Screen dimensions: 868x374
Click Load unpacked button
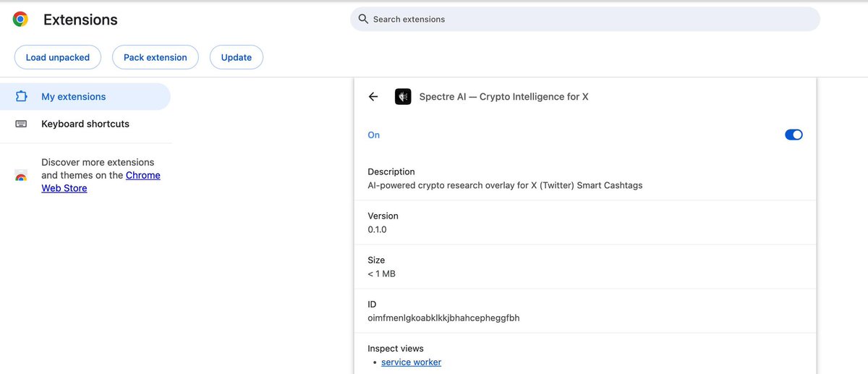[x=58, y=57]
